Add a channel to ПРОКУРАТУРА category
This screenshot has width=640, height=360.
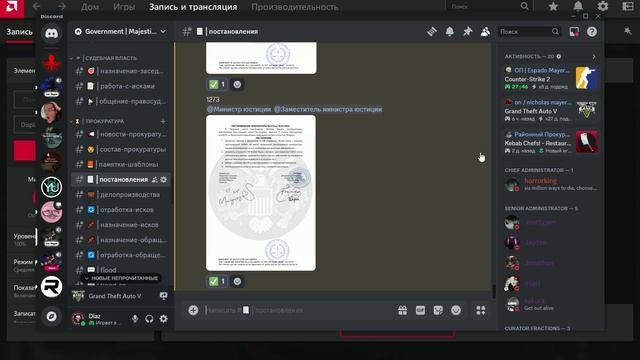(163, 121)
